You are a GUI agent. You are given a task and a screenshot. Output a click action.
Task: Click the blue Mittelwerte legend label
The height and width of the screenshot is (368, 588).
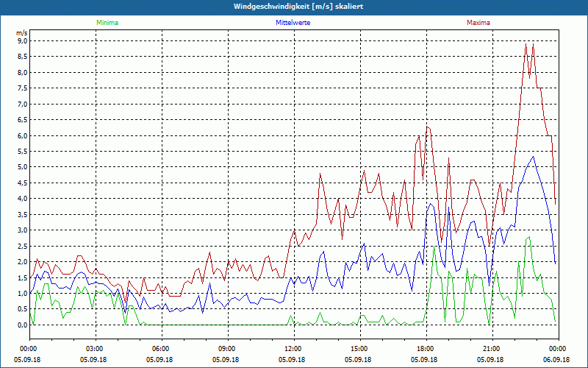pyautogui.click(x=293, y=23)
